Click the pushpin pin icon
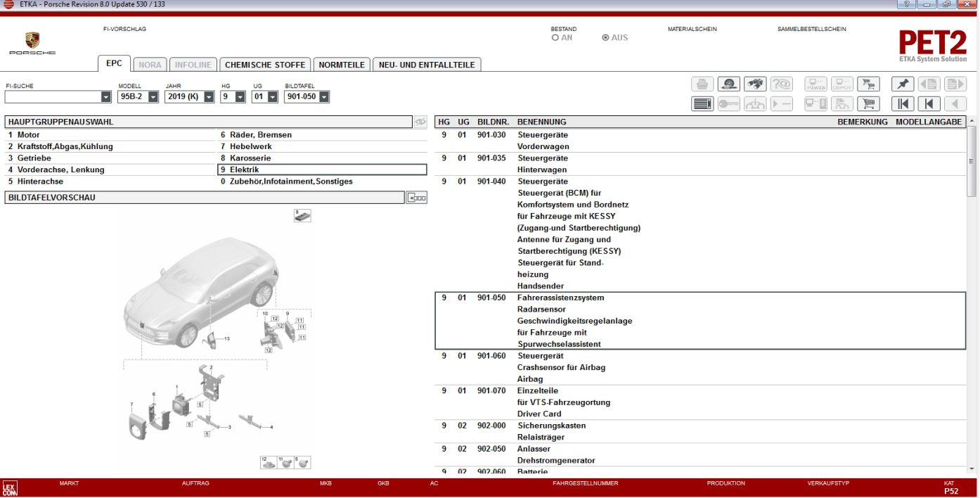The image size is (980, 498). pyautogui.click(x=903, y=83)
